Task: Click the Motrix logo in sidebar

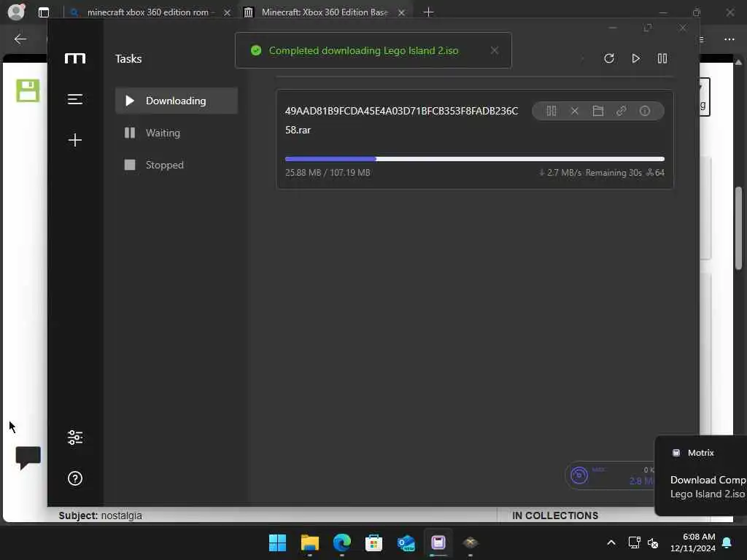Action: coord(75,58)
